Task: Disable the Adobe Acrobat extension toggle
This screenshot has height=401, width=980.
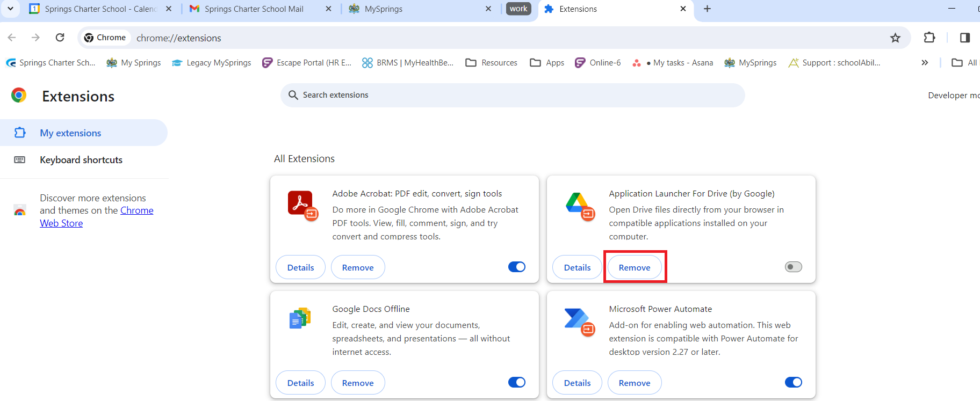Action: tap(517, 267)
